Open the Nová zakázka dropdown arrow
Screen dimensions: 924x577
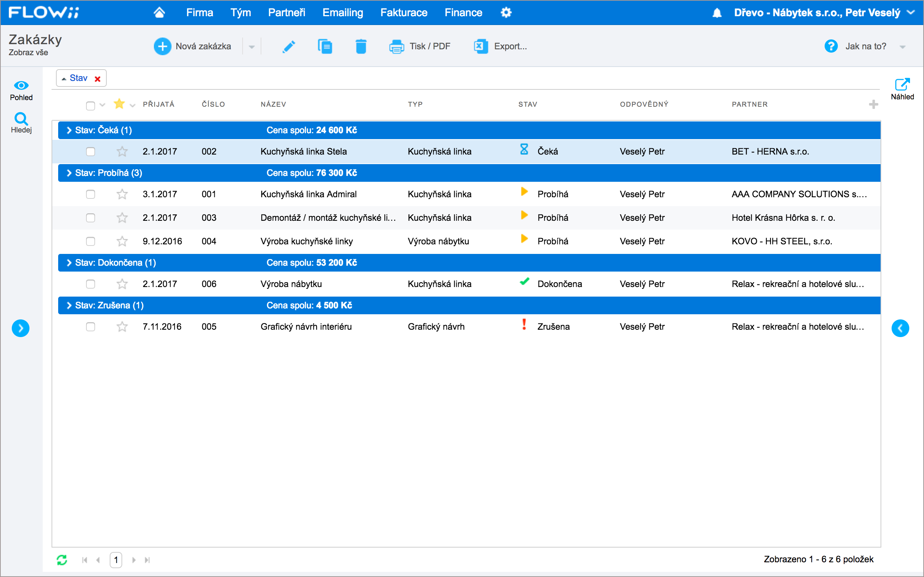click(251, 47)
